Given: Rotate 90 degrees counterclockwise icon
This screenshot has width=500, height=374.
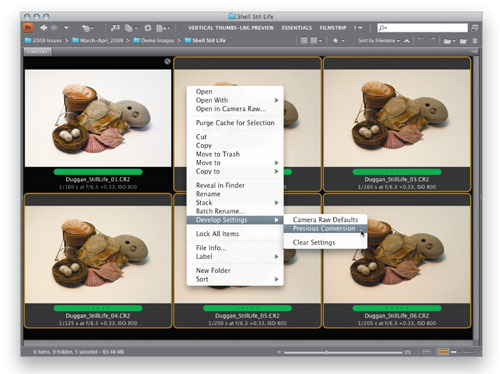Looking at the screenshot, I should click(x=421, y=39).
